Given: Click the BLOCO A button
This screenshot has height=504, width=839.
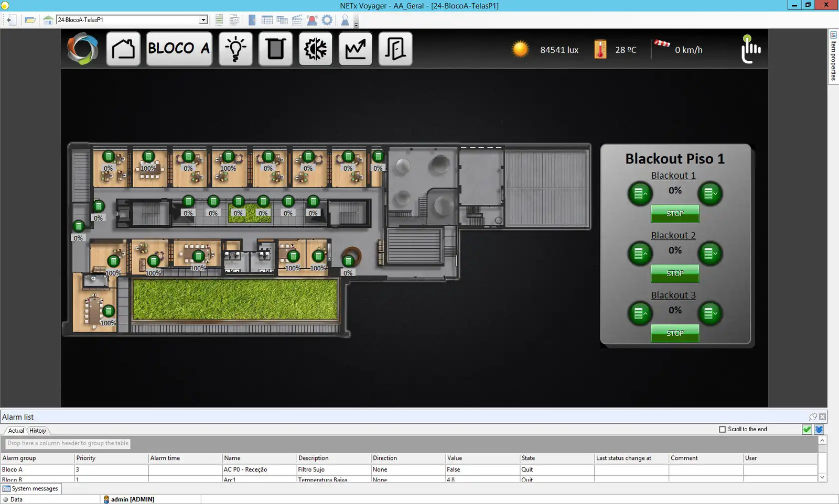Looking at the screenshot, I should pos(179,49).
